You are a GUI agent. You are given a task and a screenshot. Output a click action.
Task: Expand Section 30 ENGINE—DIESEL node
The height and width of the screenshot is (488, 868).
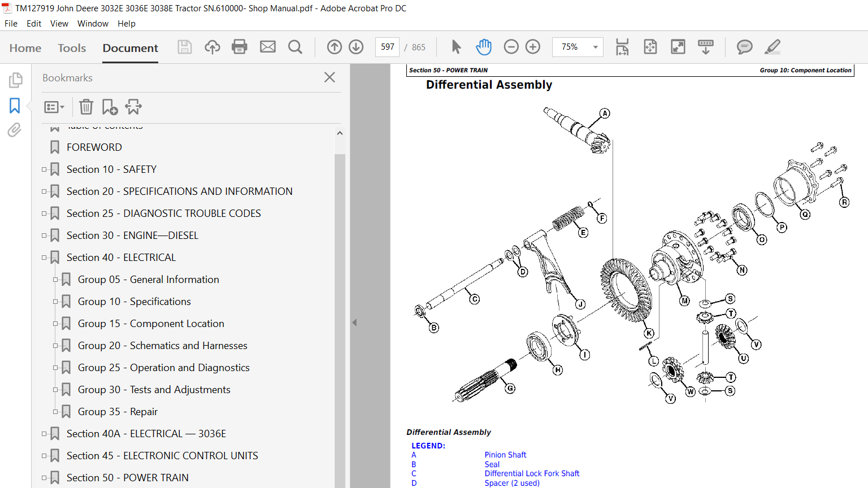(x=44, y=236)
